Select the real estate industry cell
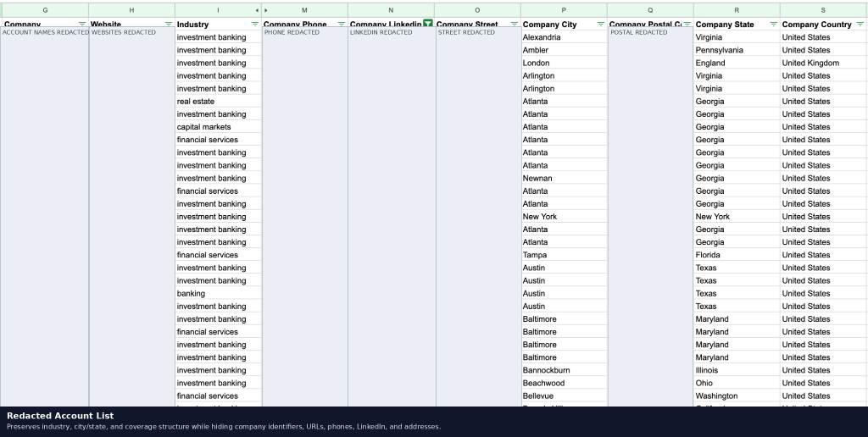 click(218, 102)
